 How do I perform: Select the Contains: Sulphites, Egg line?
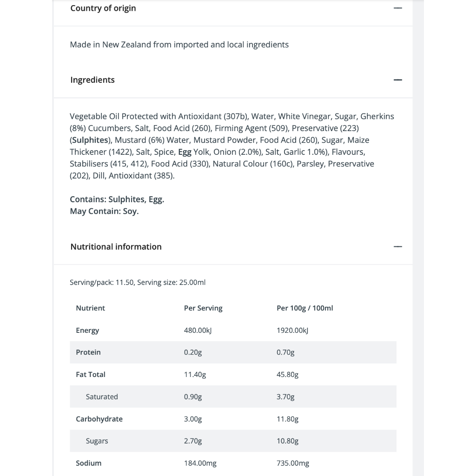point(117,199)
